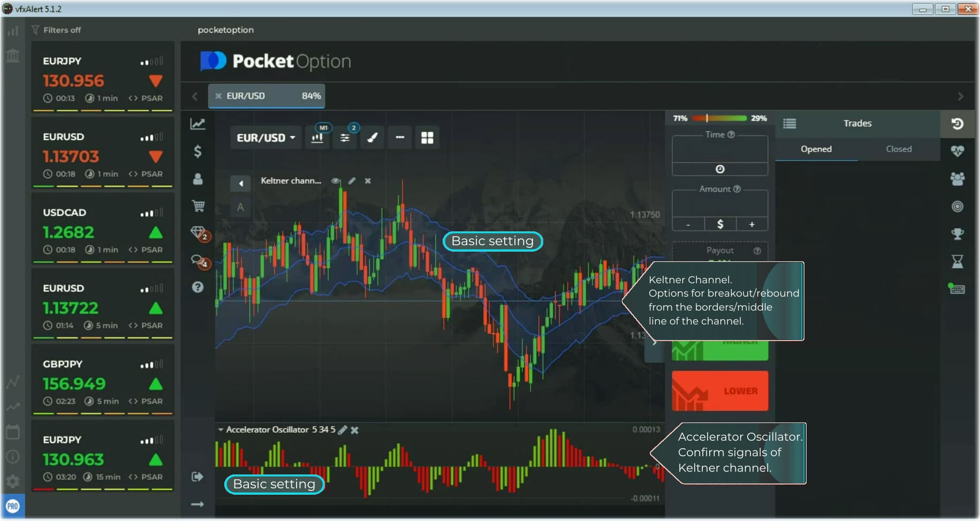The width and height of the screenshot is (980, 521).
Task: Toggle the PRO mode badge
Action: pos(13,506)
